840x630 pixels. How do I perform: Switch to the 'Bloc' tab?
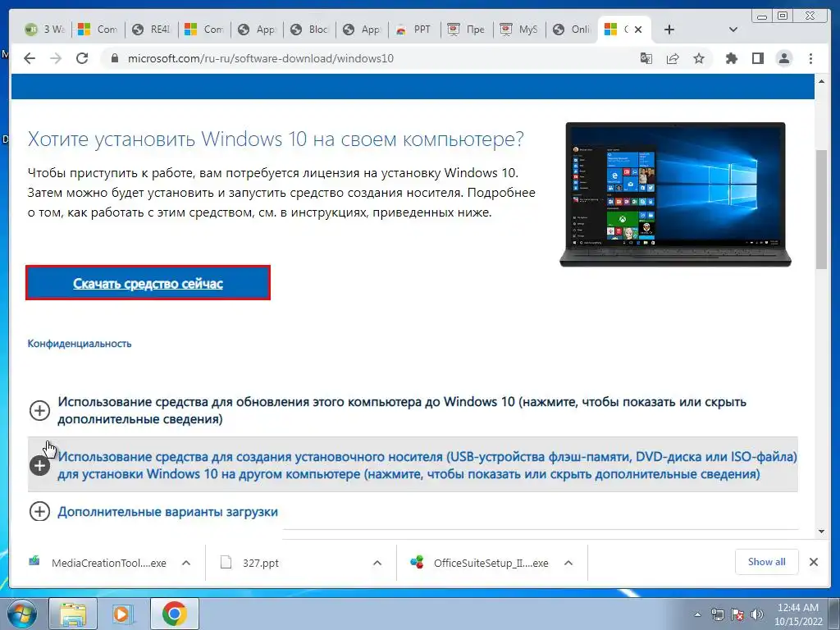tap(311, 30)
